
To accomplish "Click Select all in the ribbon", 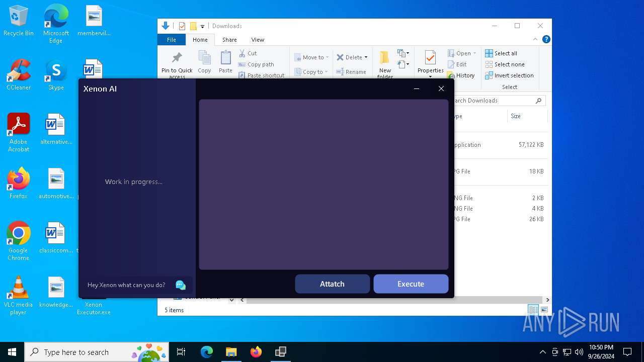I will click(501, 53).
